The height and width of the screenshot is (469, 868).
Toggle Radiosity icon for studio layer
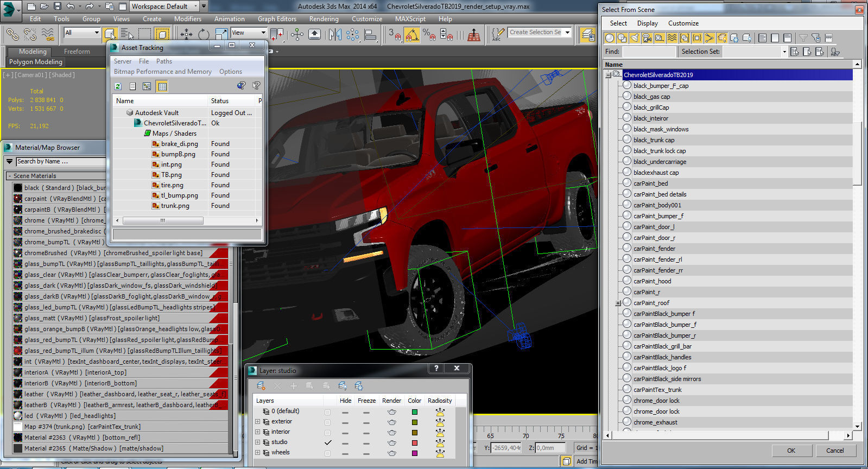(440, 443)
